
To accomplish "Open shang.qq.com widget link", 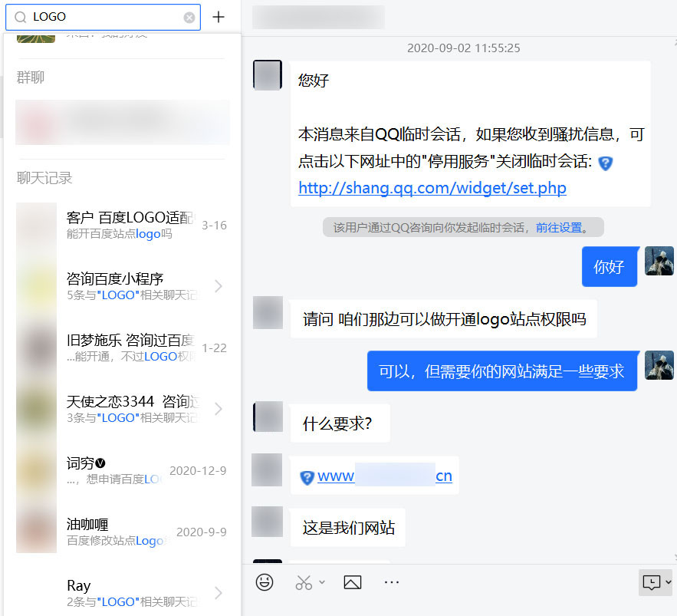I will coord(432,188).
